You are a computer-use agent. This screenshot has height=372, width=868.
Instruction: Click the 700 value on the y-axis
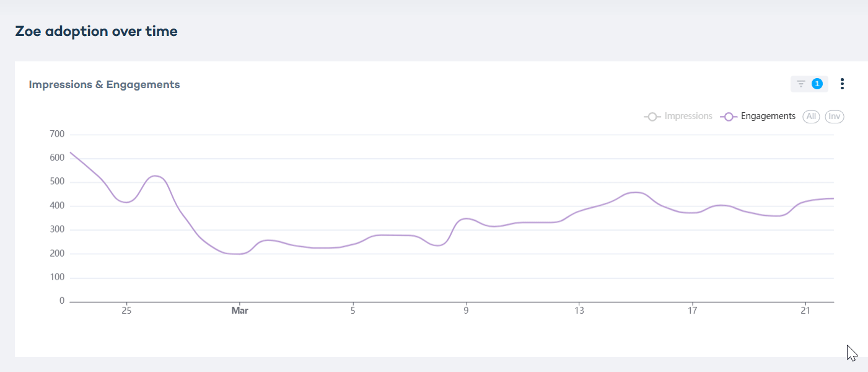[57, 135]
